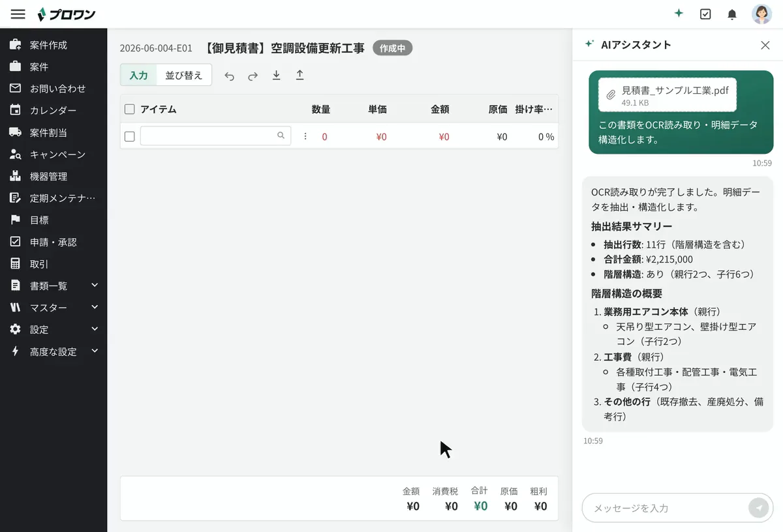Screen dimensions: 783x532
Task: Click the 案件 briefcase icon
Action: (16, 66)
